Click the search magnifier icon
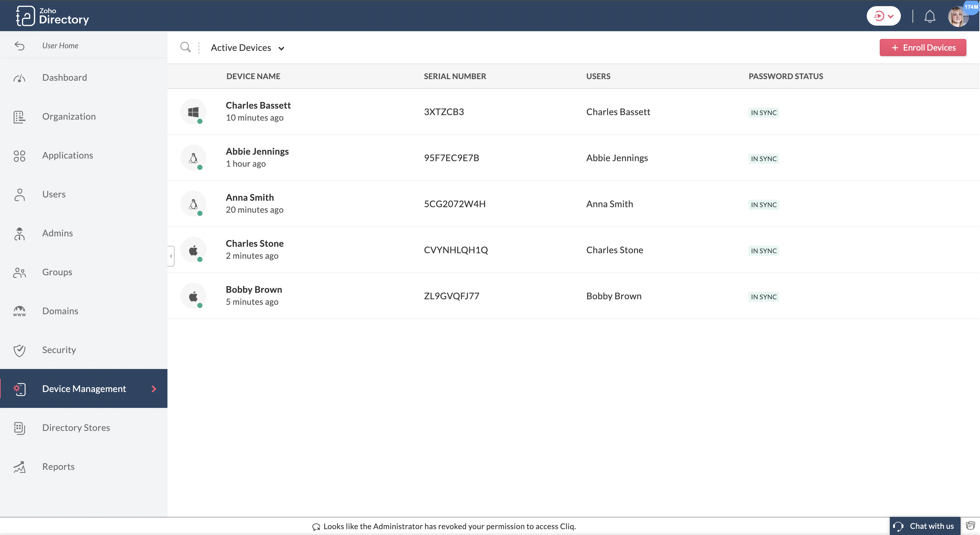This screenshot has height=535, width=980. click(186, 47)
